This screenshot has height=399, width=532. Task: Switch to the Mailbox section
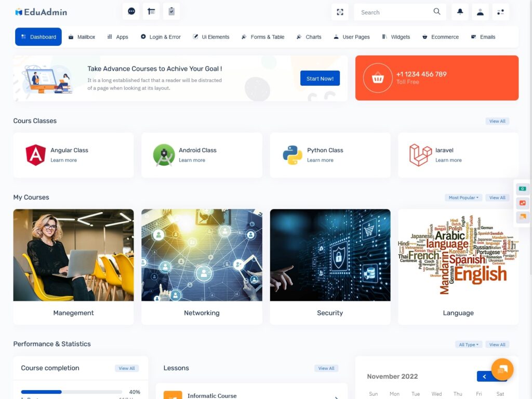pyautogui.click(x=82, y=36)
